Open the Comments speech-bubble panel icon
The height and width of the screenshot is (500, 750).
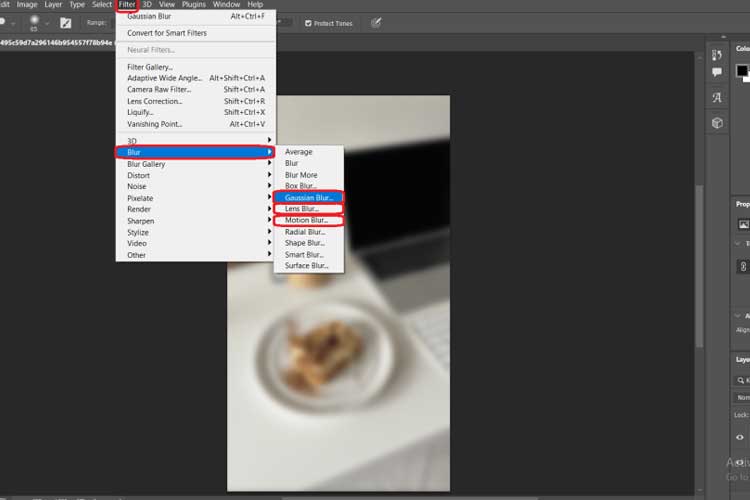(717, 72)
